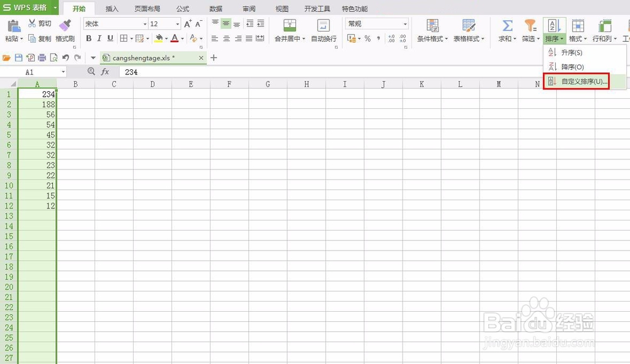Click the auto wrap text icon
Screen dimensions: 630x364
coord(323,25)
